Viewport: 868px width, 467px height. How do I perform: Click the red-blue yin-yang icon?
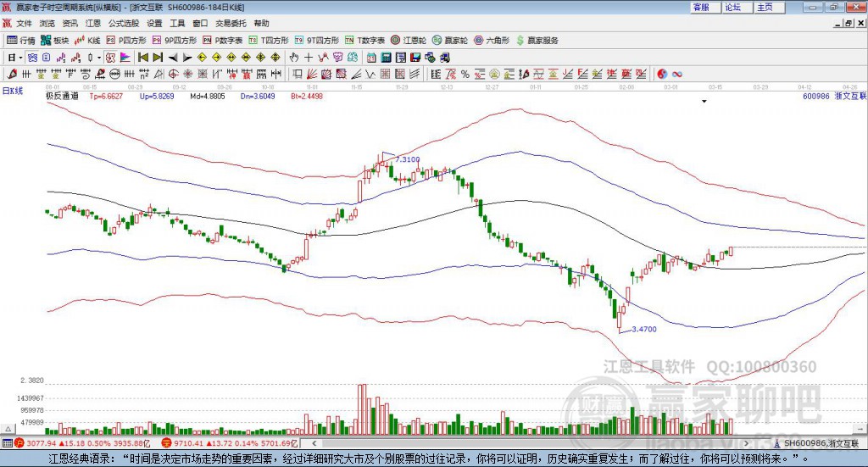click(663, 74)
